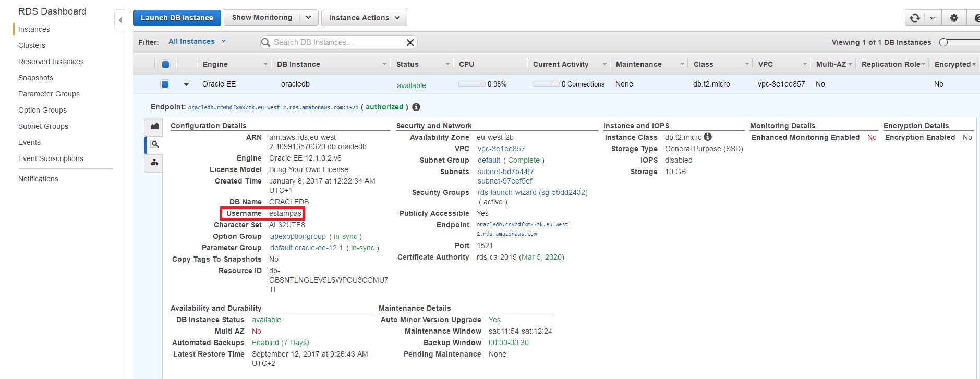The width and height of the screenshot is (980, 379).
Task: Click the Engine column header
Action: [215, 64]
